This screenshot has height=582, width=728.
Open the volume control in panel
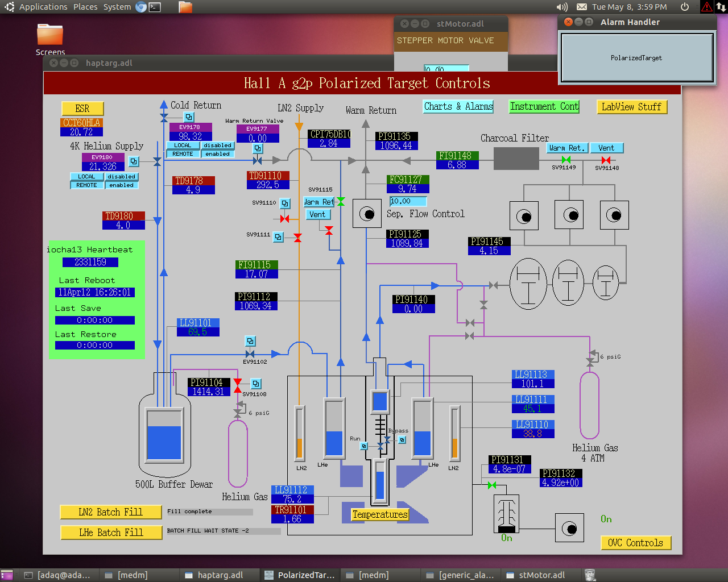562,7
